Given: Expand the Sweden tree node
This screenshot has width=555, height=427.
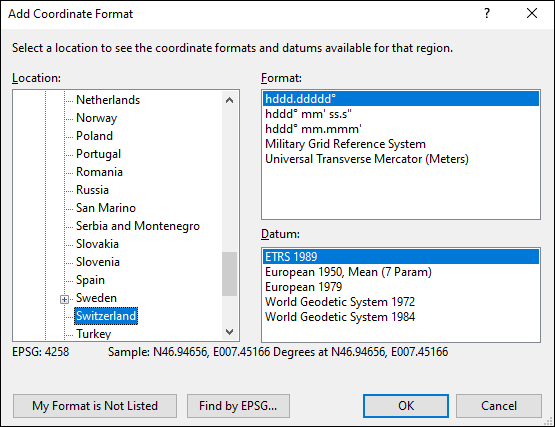Looking at the screenshot, I should tap(64, 300).
